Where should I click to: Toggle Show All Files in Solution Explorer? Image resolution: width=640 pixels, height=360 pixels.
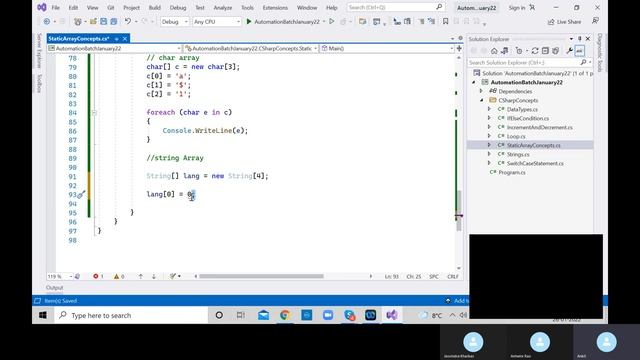tap(556, 51)
